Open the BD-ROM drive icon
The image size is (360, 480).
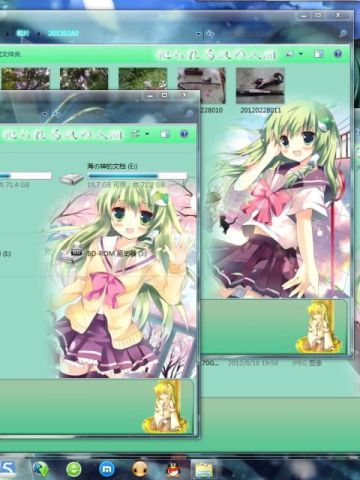click(x=71, y=253)
